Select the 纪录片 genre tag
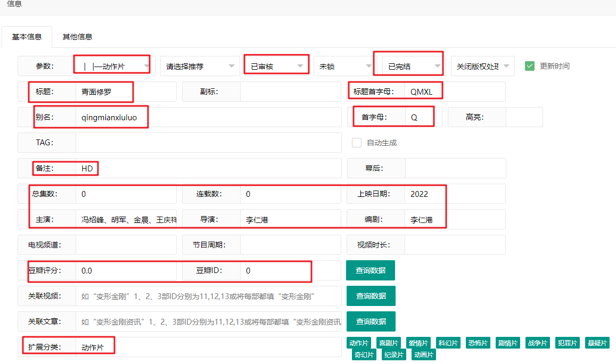 [x=393, y=354]
